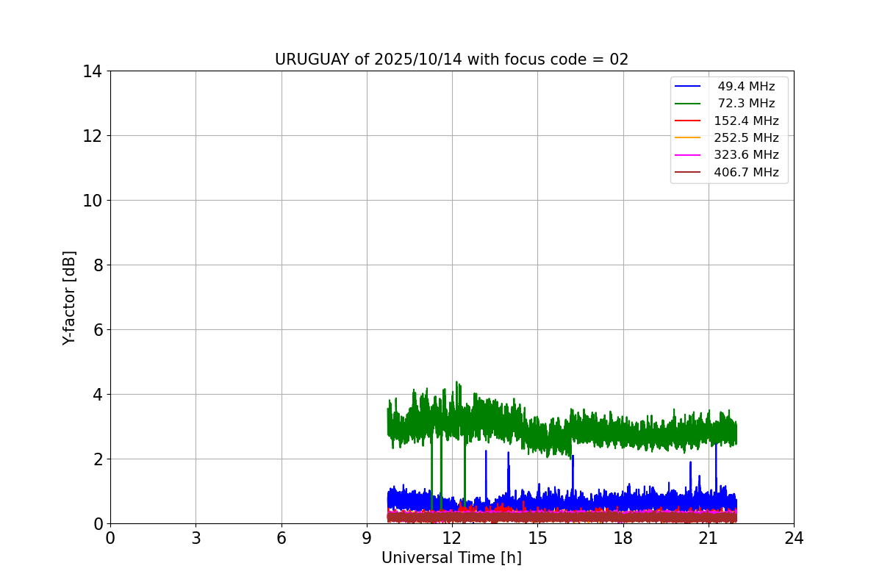Screen dimensions: 882x588
Task: Click the y-axis tick label 8
Action: click(97, 265)
